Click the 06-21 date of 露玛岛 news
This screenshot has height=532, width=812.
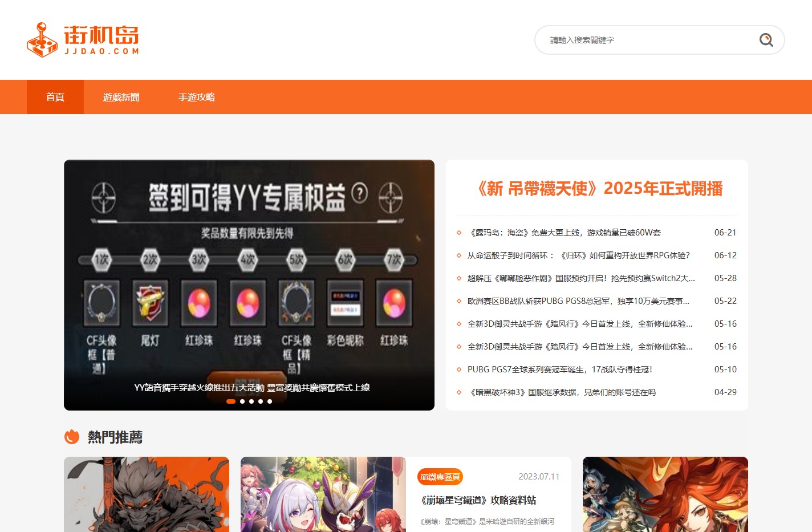tap(725, 233)
